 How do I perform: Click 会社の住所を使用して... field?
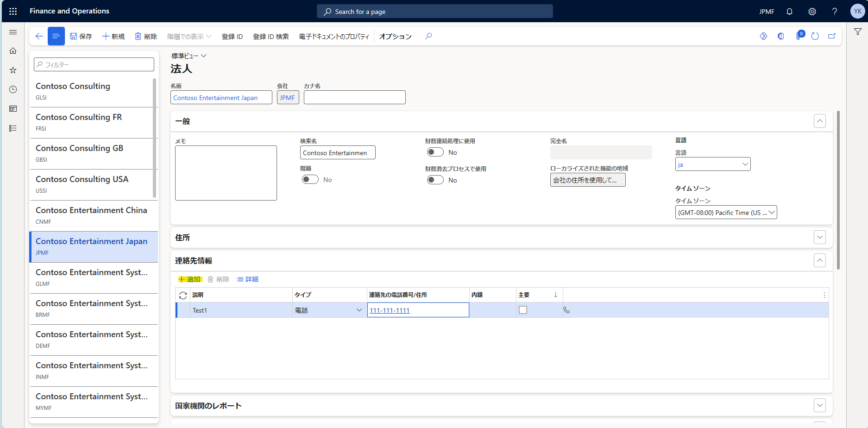point(588,180)
